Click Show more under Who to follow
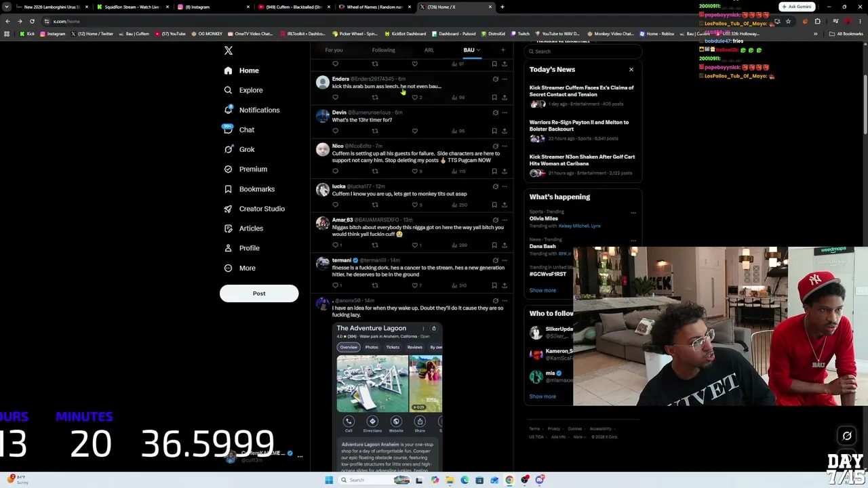This screenshot has width=868, height=488. 542,396
